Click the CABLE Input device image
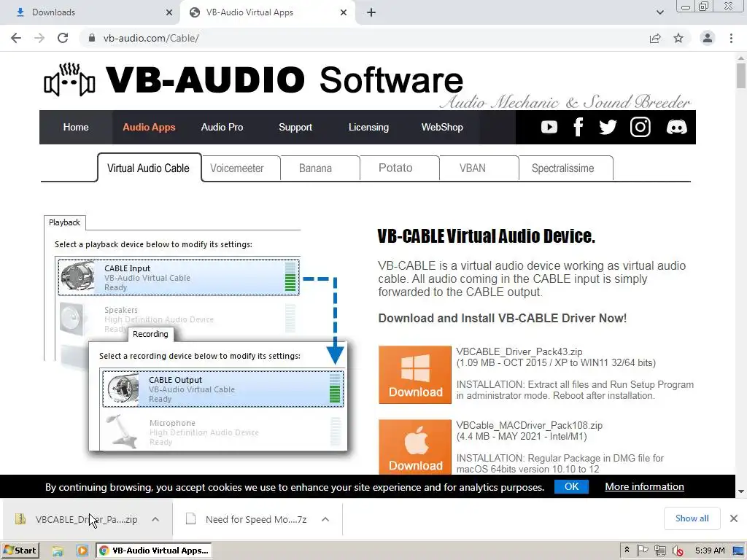Viewport: 747px width, 560px height. (78, 276)
